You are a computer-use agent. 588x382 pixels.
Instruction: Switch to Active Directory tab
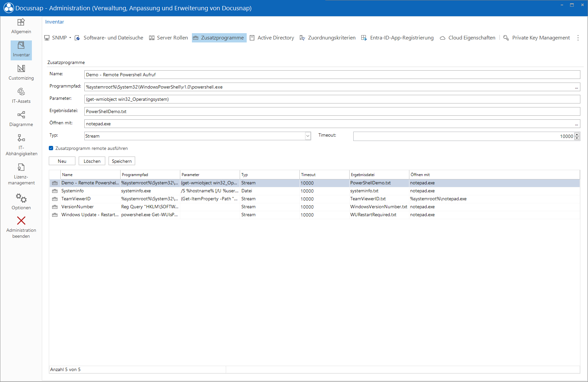tap(272, 38)
